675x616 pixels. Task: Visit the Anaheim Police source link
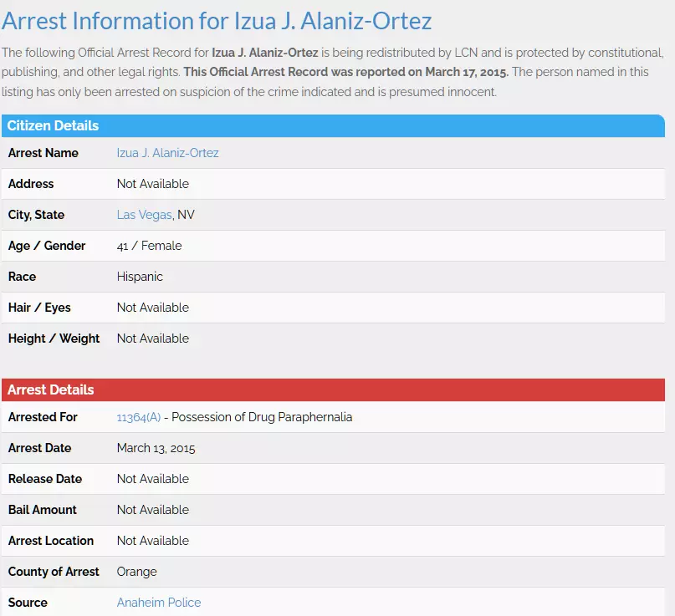coord(159,603)
